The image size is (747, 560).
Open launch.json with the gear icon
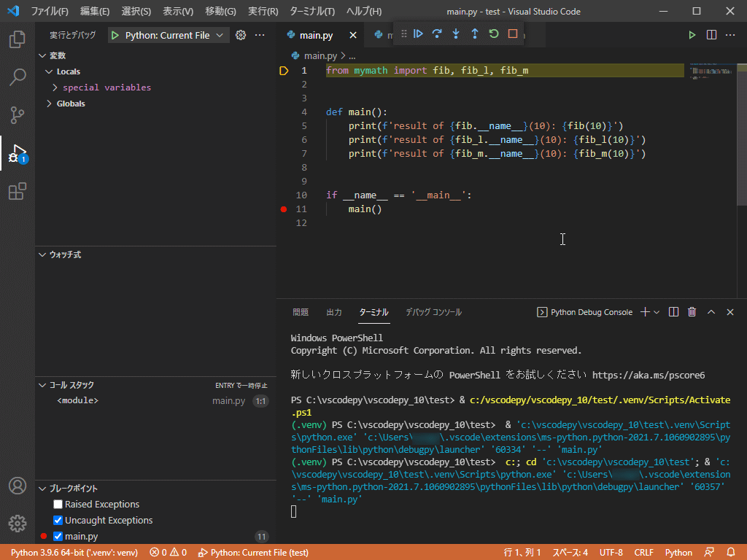click(241, 35)
